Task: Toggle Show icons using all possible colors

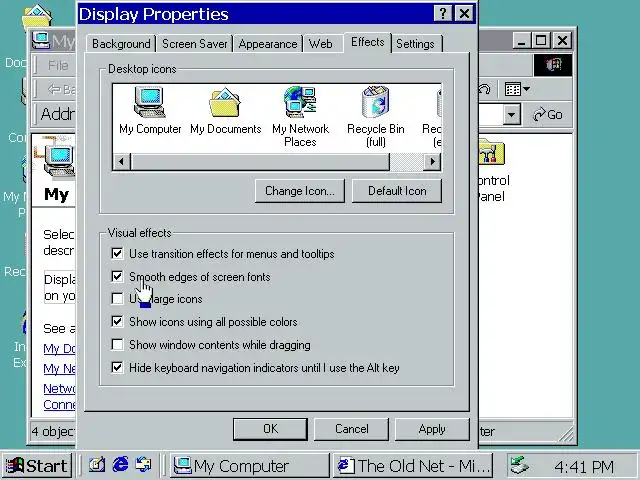Action: pyautogui.click(x=117, y=322)
